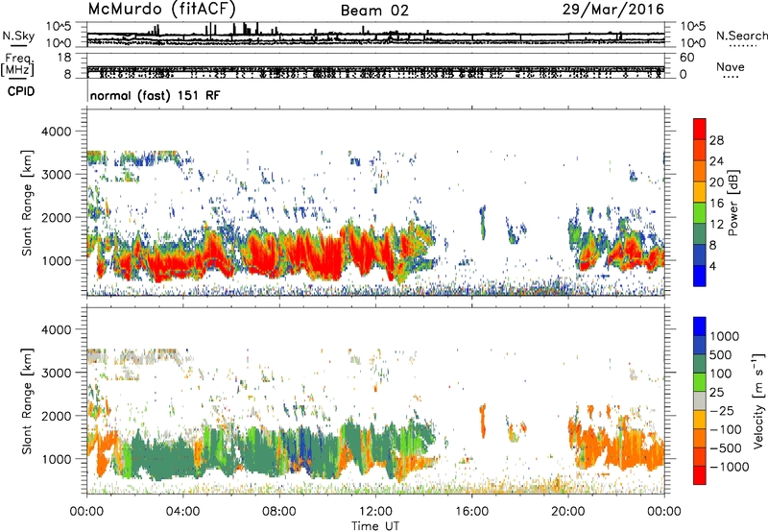Click the '04:00' time axis tick label

(182, 512)
